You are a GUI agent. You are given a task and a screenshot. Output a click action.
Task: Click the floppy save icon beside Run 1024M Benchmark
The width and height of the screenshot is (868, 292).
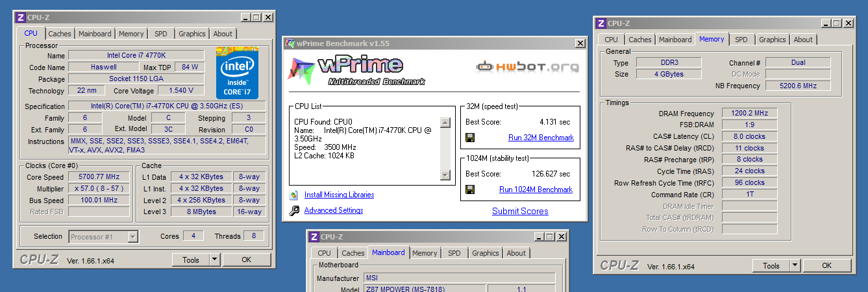point(470,189)
